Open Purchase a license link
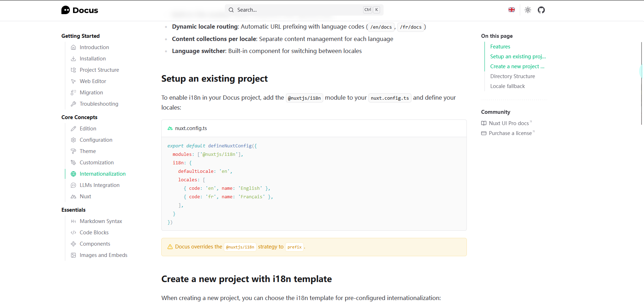 pyautogui.click(x=510, y=133)
